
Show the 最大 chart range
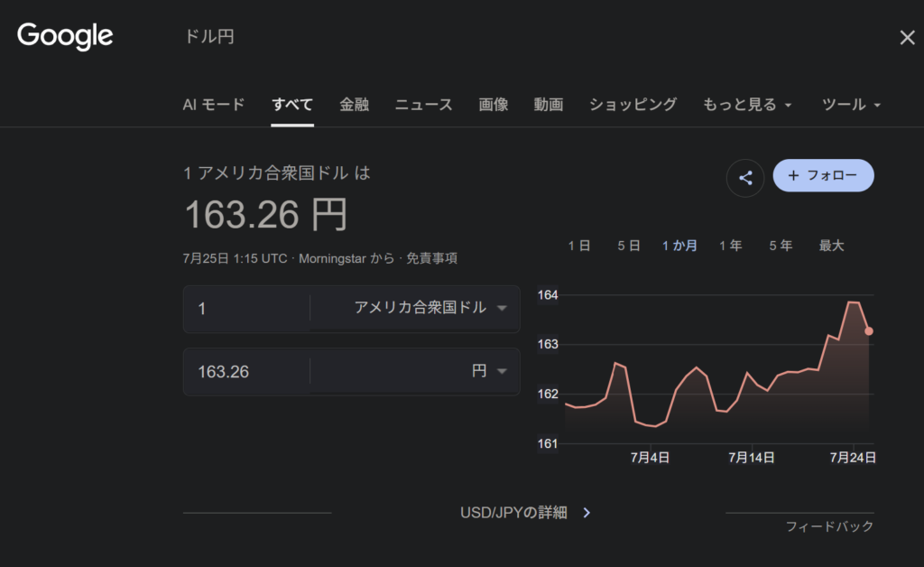point(831,246)
